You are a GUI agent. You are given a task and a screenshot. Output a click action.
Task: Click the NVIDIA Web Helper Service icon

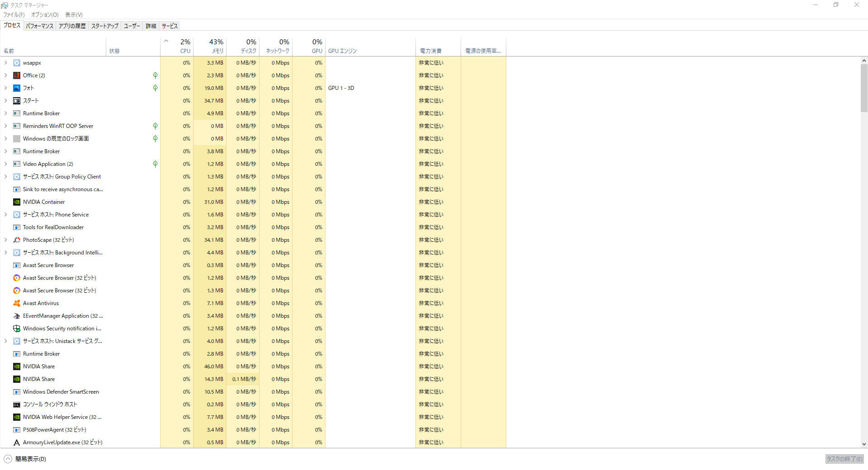17,417
